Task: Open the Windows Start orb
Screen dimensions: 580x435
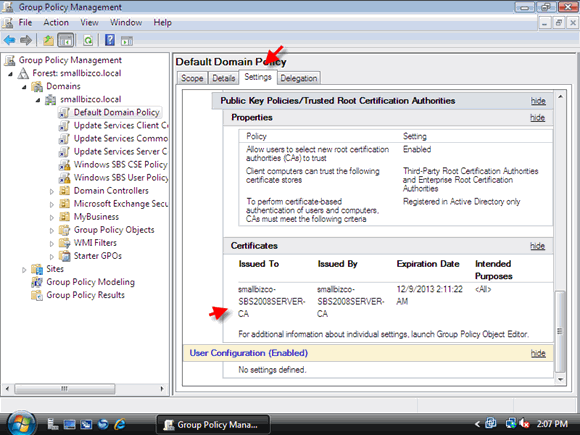Action: [21, 424]
